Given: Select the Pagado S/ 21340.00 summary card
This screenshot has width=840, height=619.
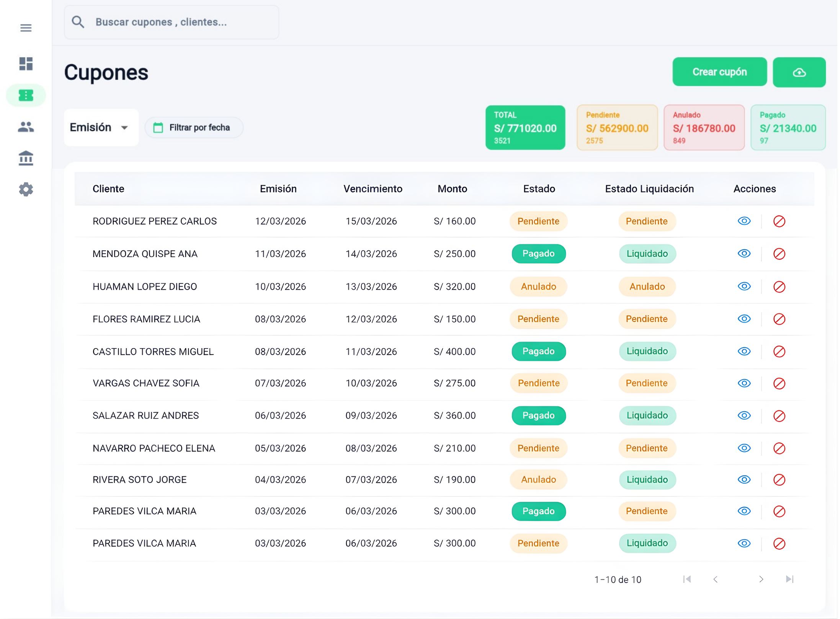Looking at the screenshot, I should pos(788,128).
